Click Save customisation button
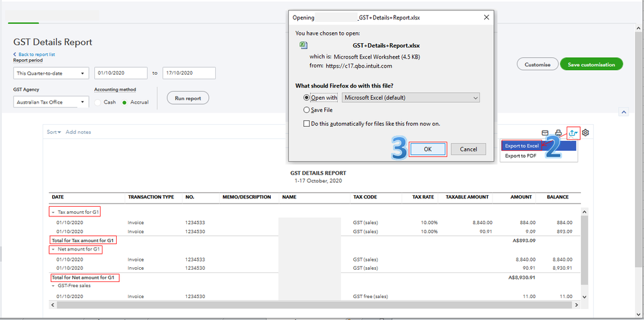Image resolution: width=644 pixels, height=320 pixels. point(591,64)
